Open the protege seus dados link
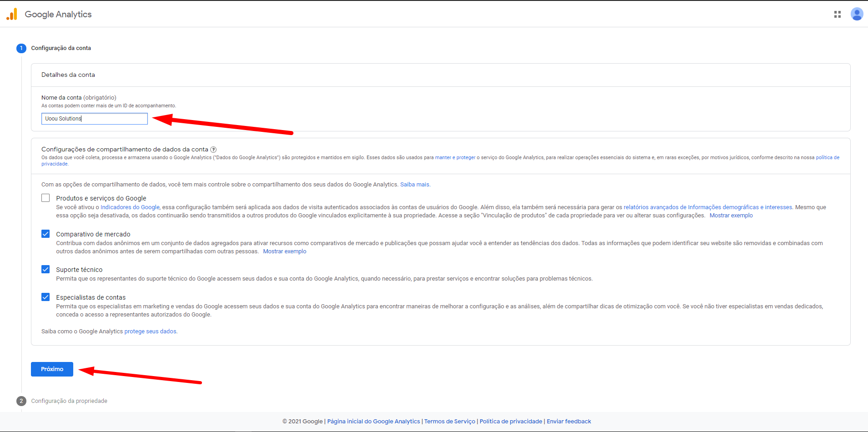This screenshot has height=432, width=868. [150, 332]
